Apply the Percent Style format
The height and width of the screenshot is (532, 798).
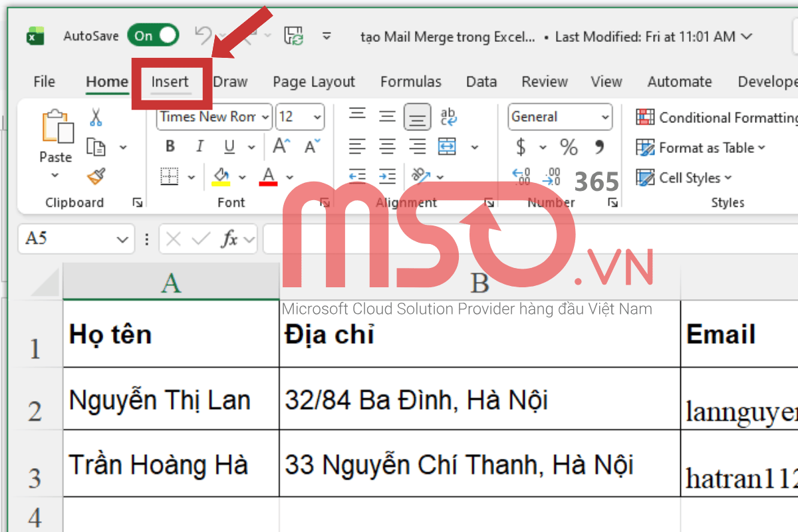[x=569, y=148]
